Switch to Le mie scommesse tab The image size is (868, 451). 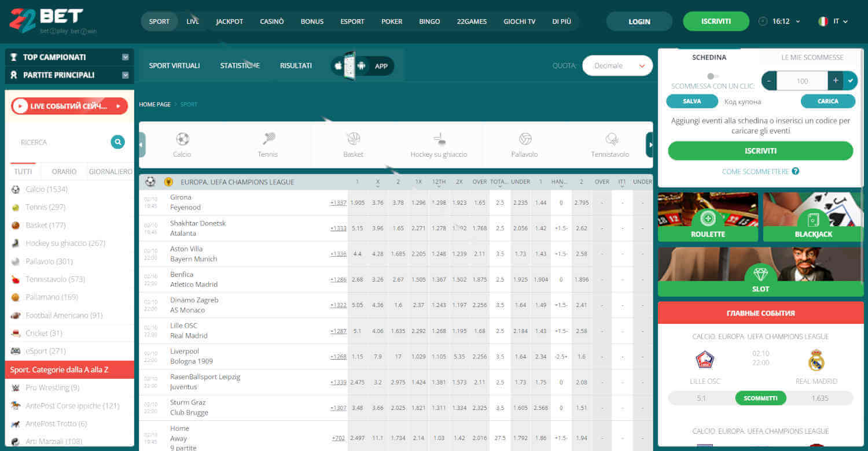(x=812, y=57)
